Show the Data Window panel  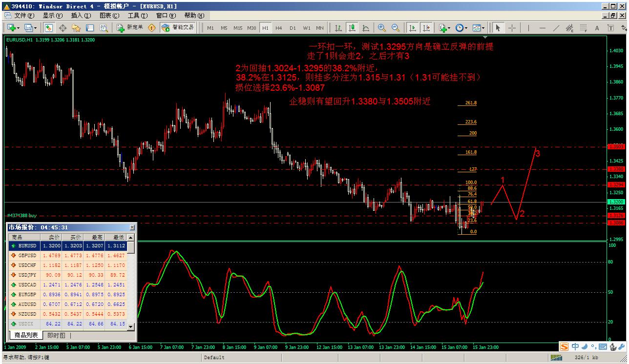coord(63,28)
